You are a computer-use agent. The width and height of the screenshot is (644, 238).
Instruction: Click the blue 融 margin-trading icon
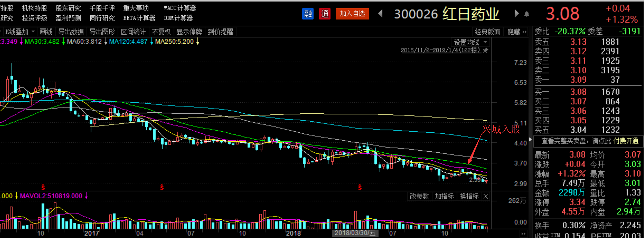coord(308,14)
